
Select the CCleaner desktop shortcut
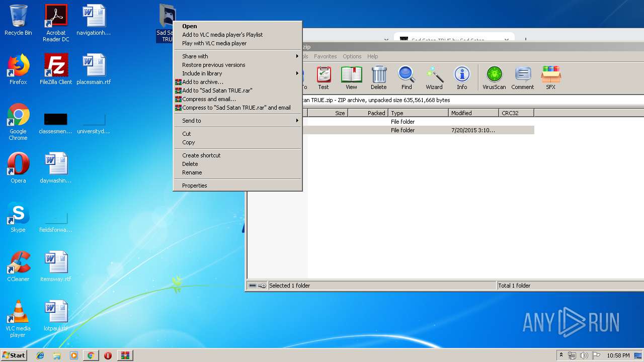[18, 266]
